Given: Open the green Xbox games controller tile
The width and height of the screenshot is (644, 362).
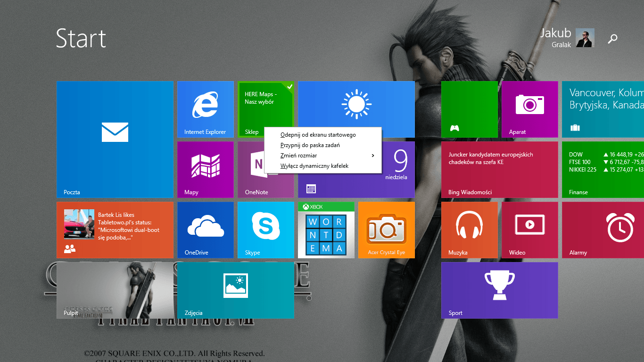Looking at the screenshot, I should click(470, 109).
